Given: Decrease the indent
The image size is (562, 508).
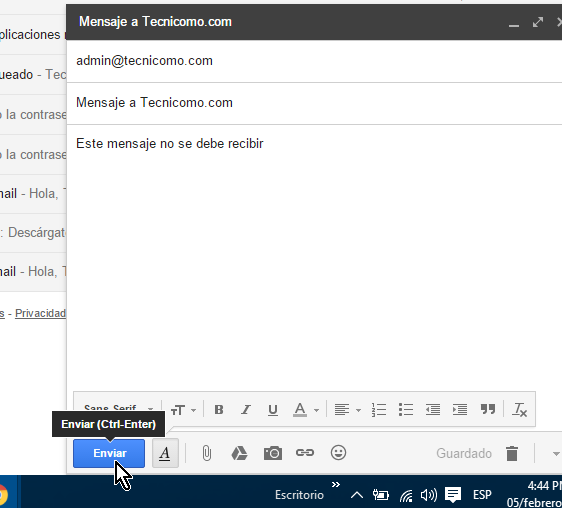Looking at the screenshot, I should pos(433,410).
